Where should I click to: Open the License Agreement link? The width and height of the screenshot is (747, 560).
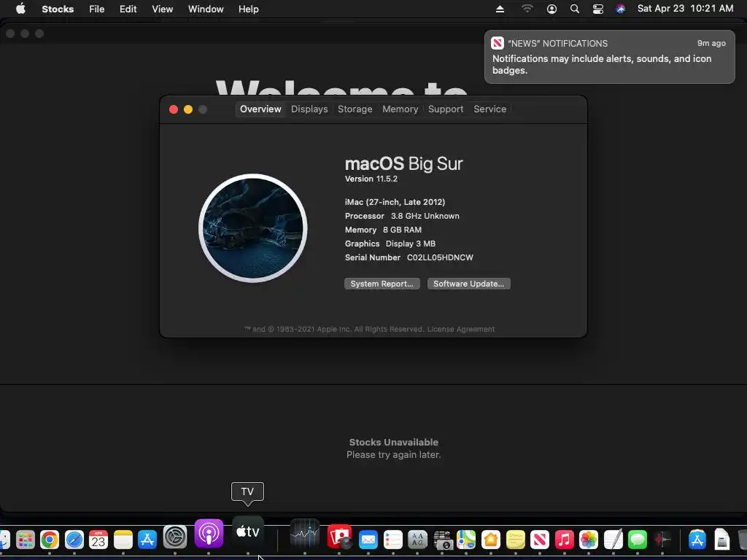[x=461, y=329]
